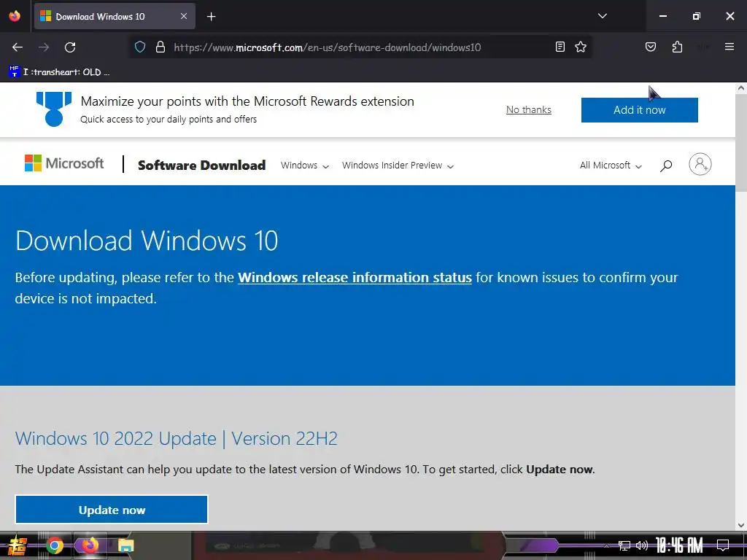Click the network tray icon
This screenshot has height=560, width=747.
pos(624,545)
